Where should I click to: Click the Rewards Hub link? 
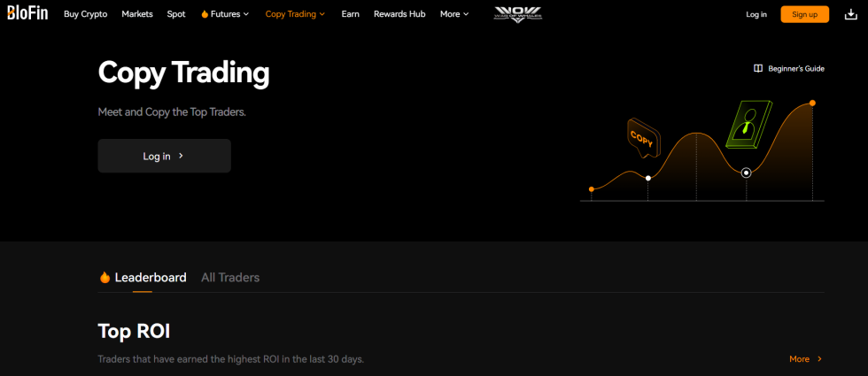(x=399, y=14)
